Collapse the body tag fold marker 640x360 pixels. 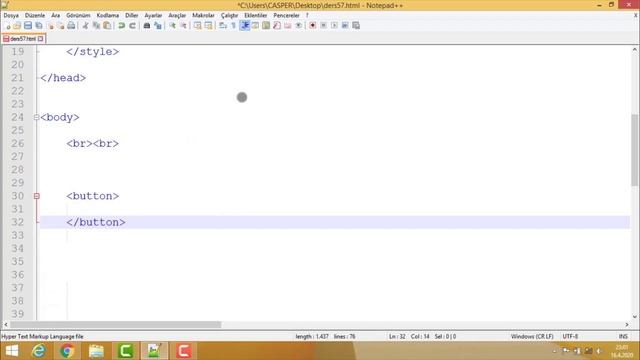(37, 118)
